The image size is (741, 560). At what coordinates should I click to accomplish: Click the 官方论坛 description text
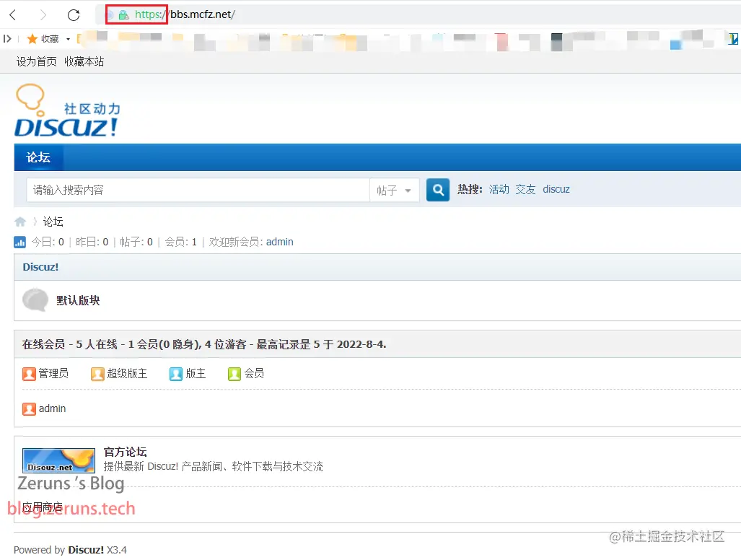213,467
